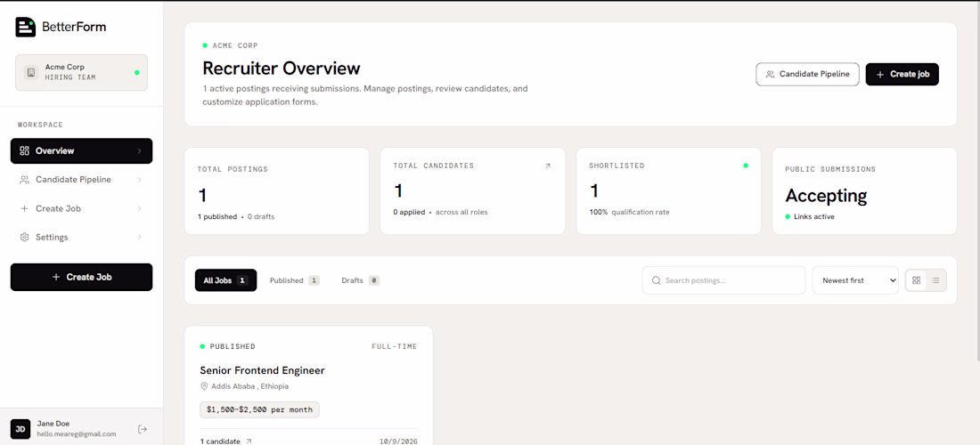This screenshot has width=980, height=445.
Task: Click the green dot on the Shortlisted card
Action: point(745,166)
